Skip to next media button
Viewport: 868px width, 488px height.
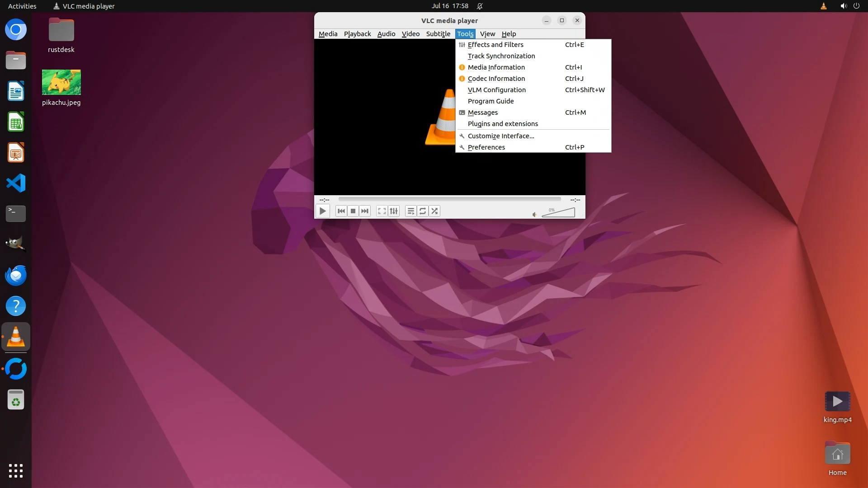click(x=365, y=211)
